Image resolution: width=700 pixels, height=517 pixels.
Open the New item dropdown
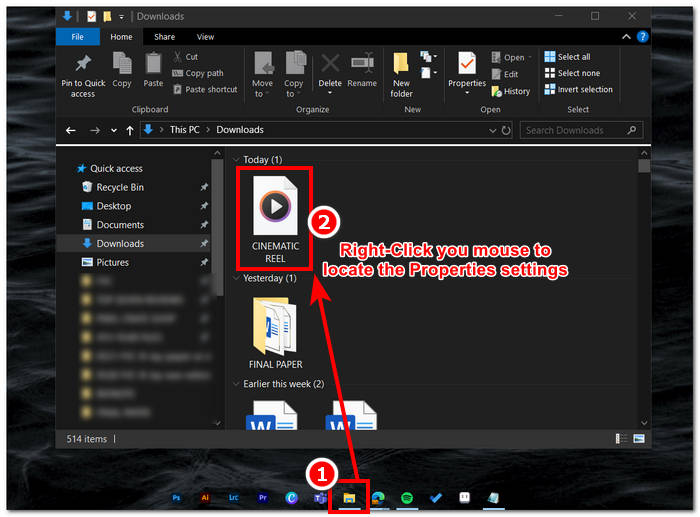point(428,57)
